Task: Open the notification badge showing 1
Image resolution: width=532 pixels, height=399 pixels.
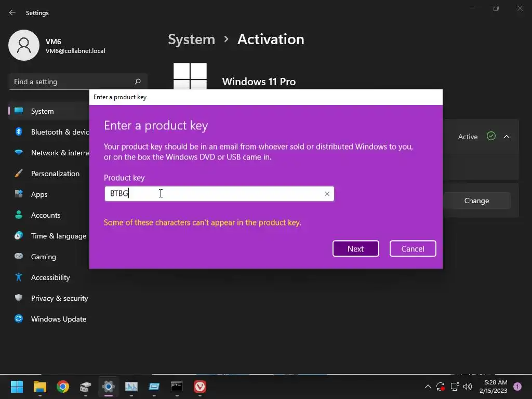Action: (517, 387)
